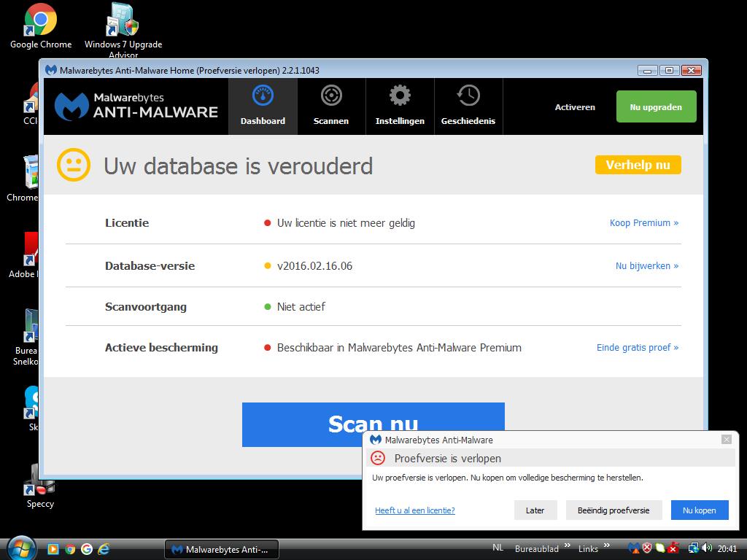Close the trial expired notification popup

pos(726,439)
